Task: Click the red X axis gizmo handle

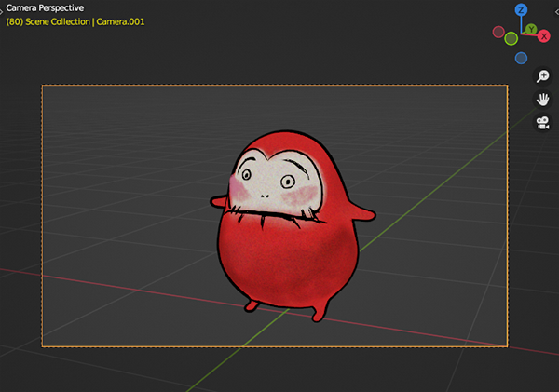Action: tap(543, 35)
